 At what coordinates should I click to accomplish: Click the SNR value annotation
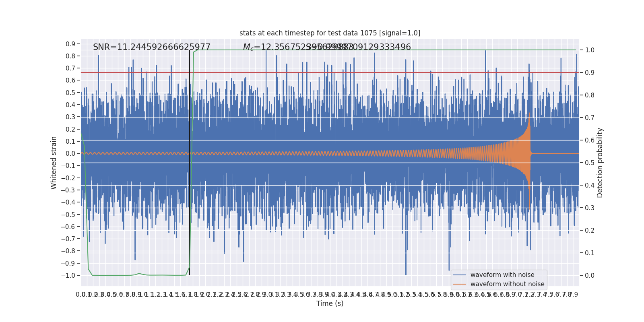pos(152,47)
